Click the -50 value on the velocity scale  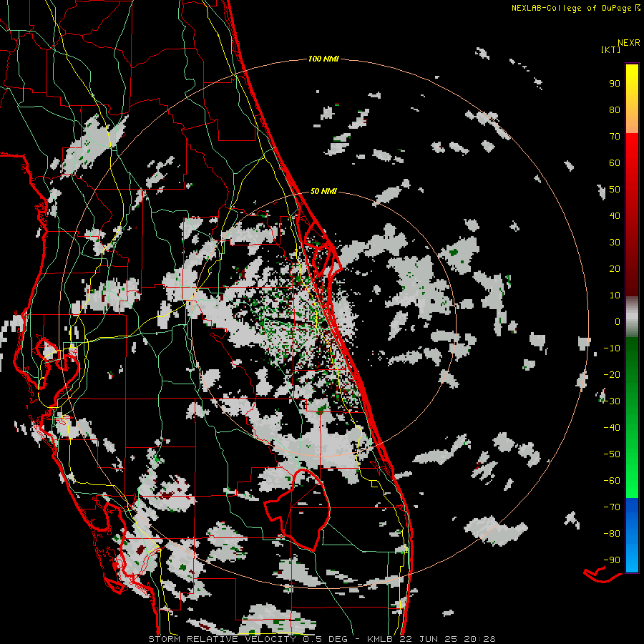coord(612,454)
